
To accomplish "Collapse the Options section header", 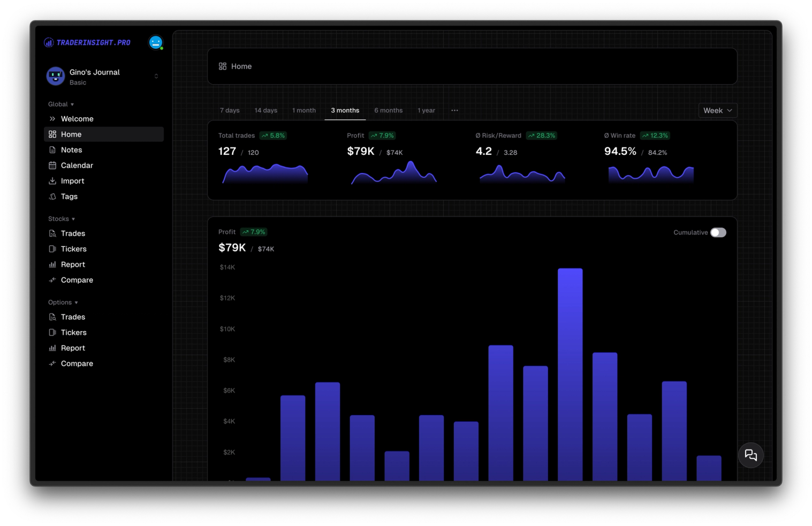I will (x=63, y=303).
